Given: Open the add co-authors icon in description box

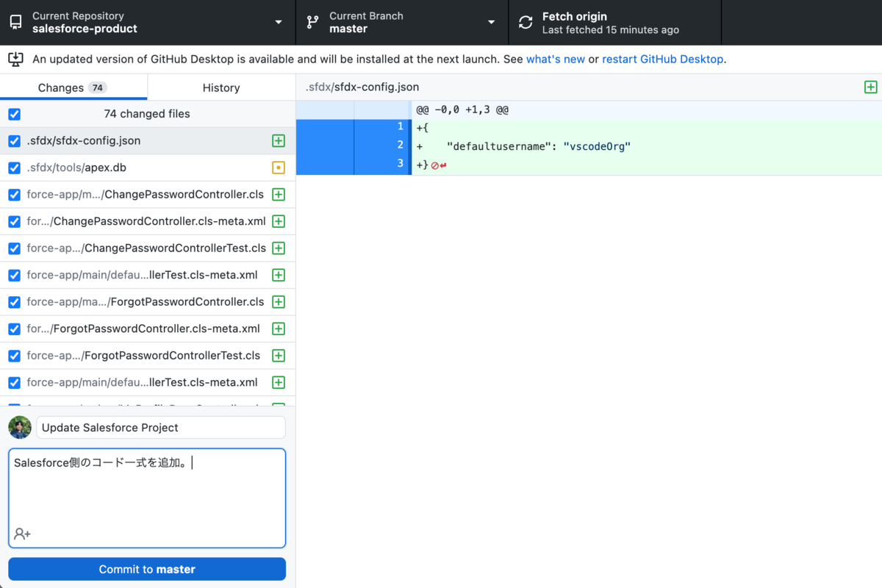Looking at the screenshot, I should (21, 534).
